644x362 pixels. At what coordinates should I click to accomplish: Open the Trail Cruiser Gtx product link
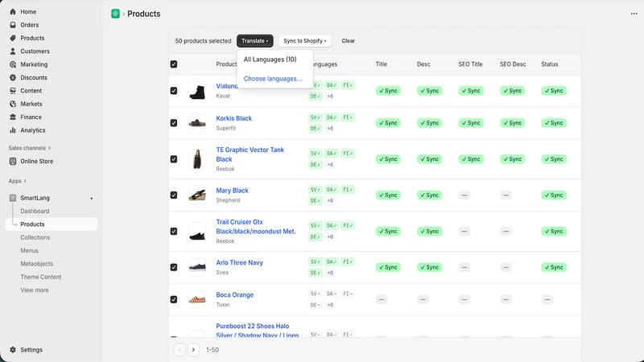tap(256, 227)
